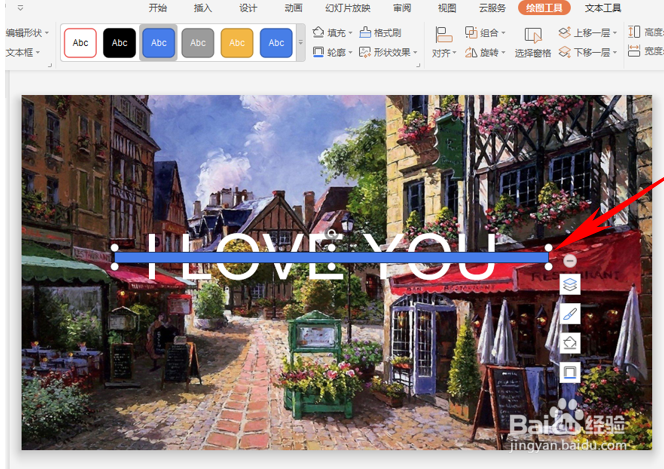Open the 编辑形状 dropdown

click(27, 33)
